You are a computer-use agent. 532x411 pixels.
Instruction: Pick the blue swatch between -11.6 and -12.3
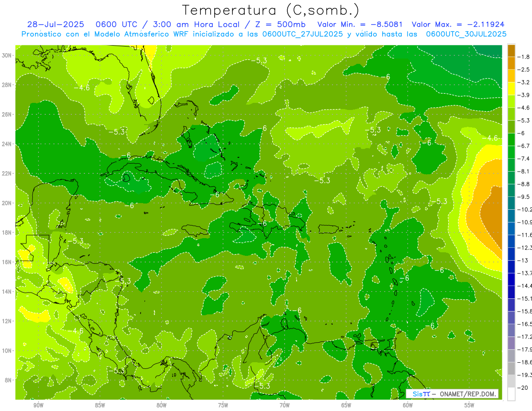(x=511, y=241)
